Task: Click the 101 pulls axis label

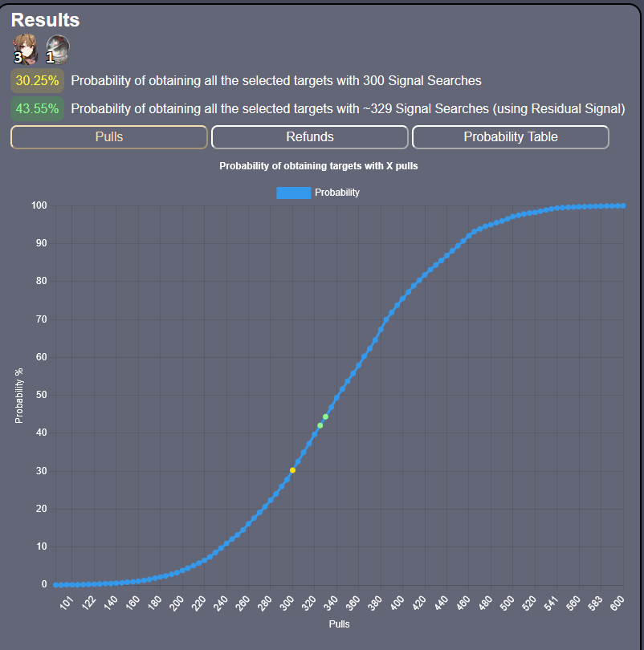Action: (67, 603)
